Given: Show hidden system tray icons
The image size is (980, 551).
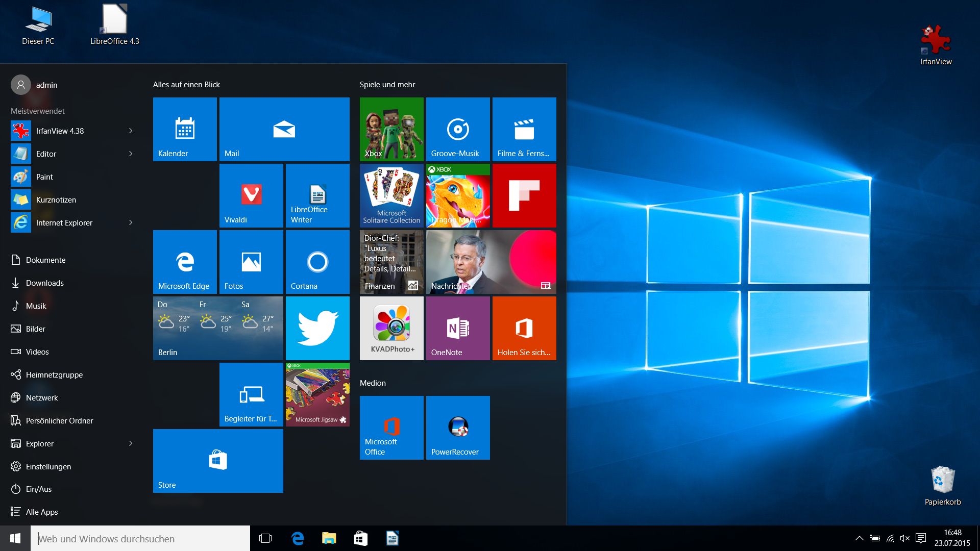Looking at the screenshot, I should 860,538.
